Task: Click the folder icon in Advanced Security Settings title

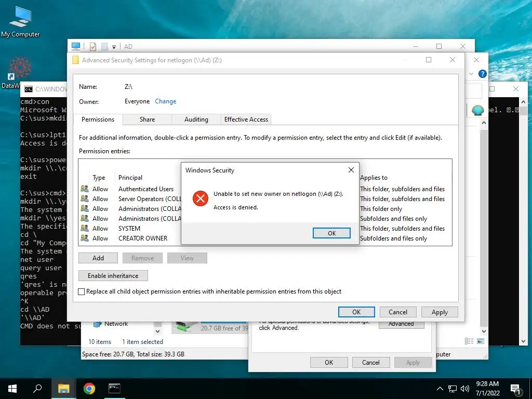Action: (x=75, y=60)
